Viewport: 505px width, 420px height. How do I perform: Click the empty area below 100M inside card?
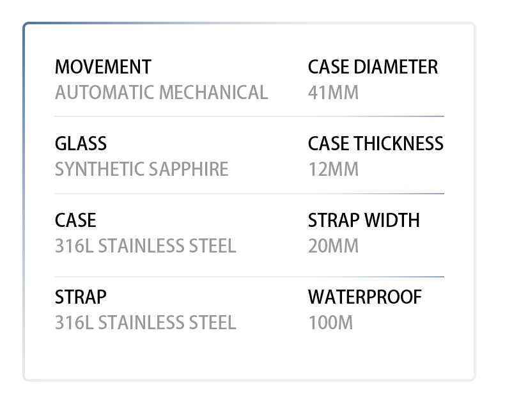pyautogui.click(x=330, y=355)
